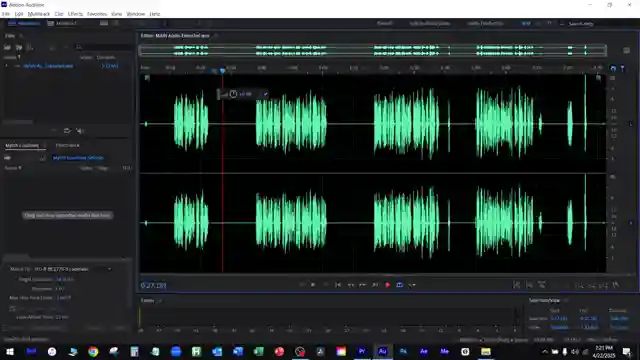Click the Pause button in transport
The image size is (640, 360).
325,285
